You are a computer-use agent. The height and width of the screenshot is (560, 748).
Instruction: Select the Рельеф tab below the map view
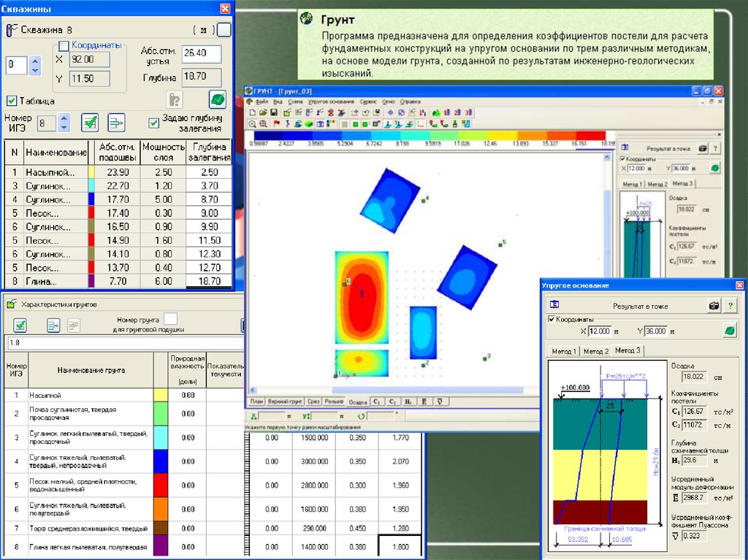(334, 401)
